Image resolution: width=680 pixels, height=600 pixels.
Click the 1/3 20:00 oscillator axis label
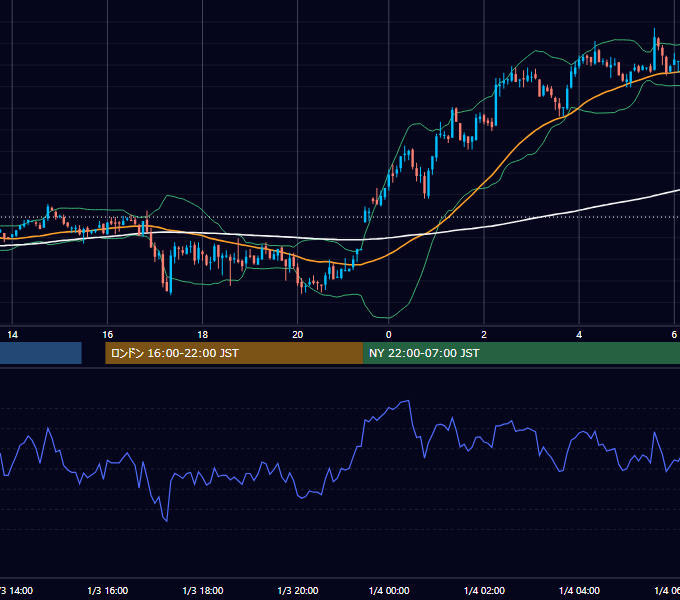tap(298, 591)
